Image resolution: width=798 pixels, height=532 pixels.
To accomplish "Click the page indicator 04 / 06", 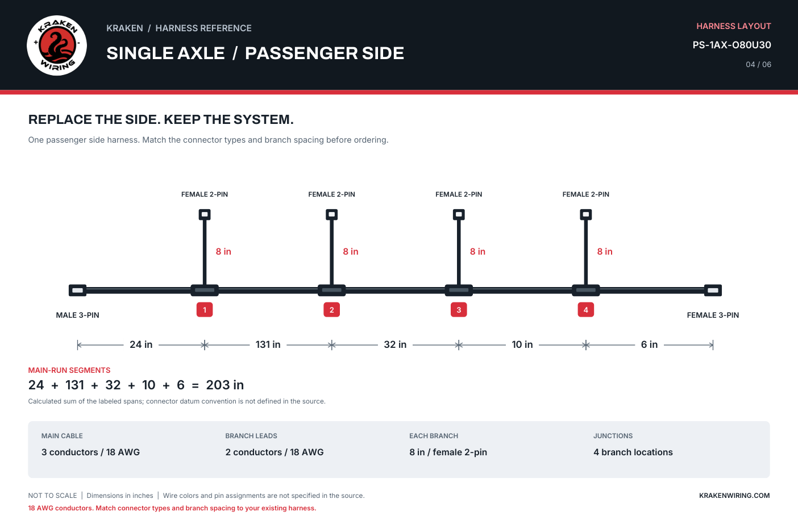I will click(759, 65).
